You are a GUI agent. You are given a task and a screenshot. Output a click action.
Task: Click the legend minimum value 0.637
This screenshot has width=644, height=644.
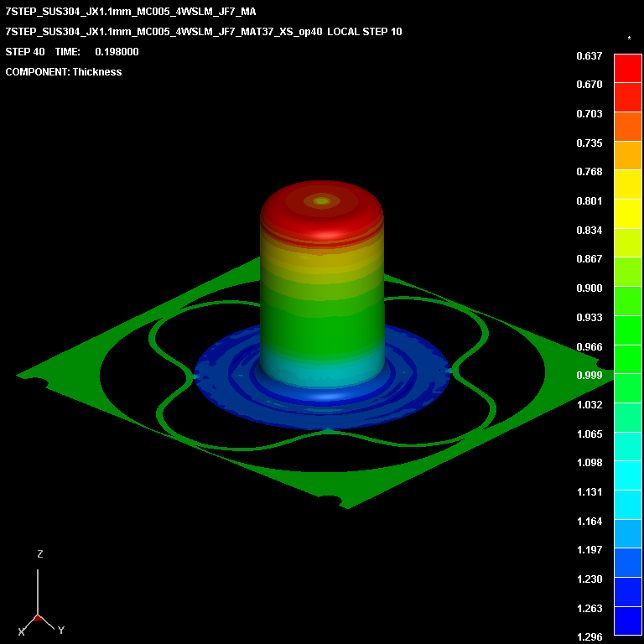click(589, 56)
